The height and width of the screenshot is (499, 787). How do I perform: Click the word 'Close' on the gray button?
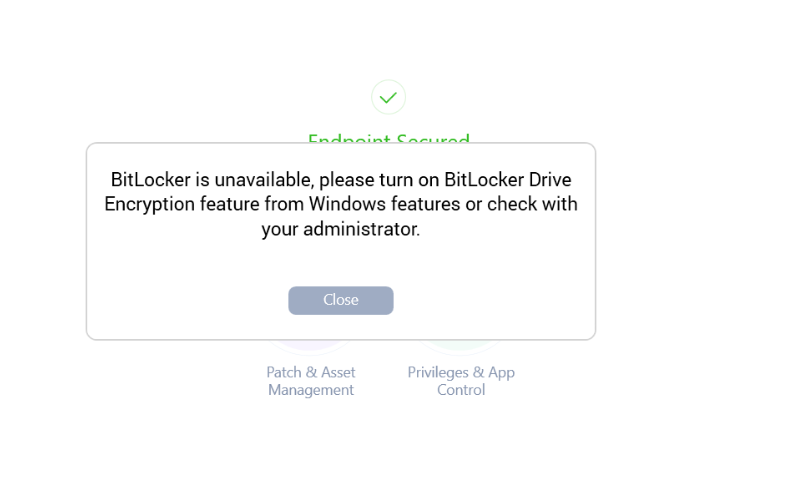[x=340, y=300]
